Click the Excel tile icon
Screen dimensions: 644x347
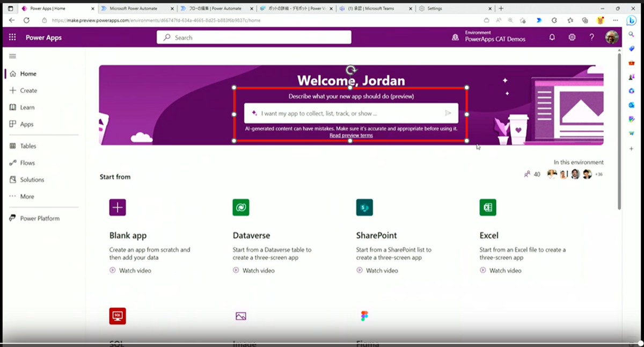click(488, 207)
